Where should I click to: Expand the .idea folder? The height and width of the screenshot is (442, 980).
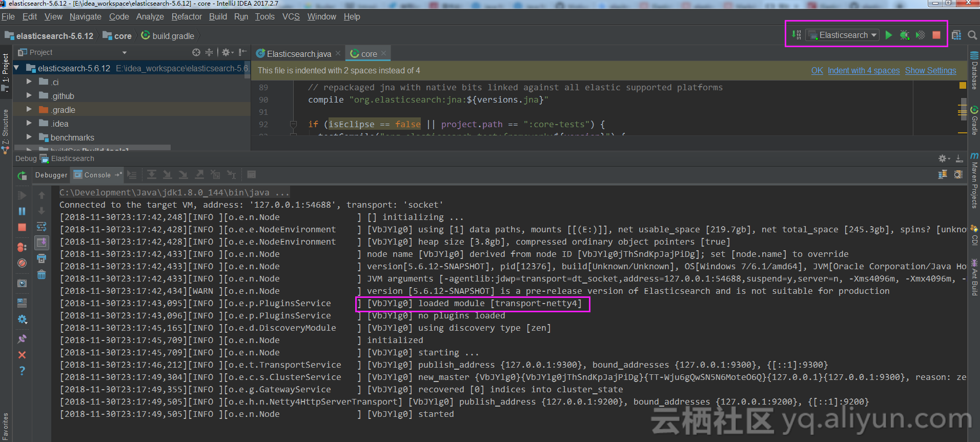coord(29,123)
